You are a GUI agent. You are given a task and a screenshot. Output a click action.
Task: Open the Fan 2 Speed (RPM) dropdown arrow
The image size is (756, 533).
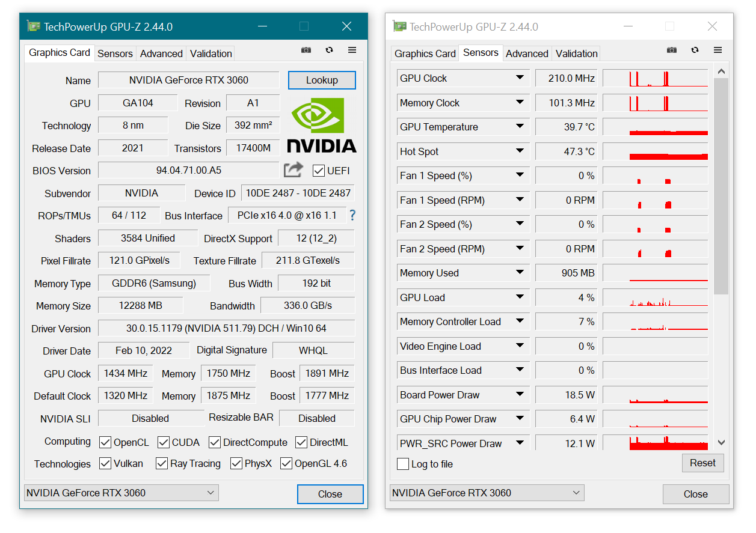520,248
